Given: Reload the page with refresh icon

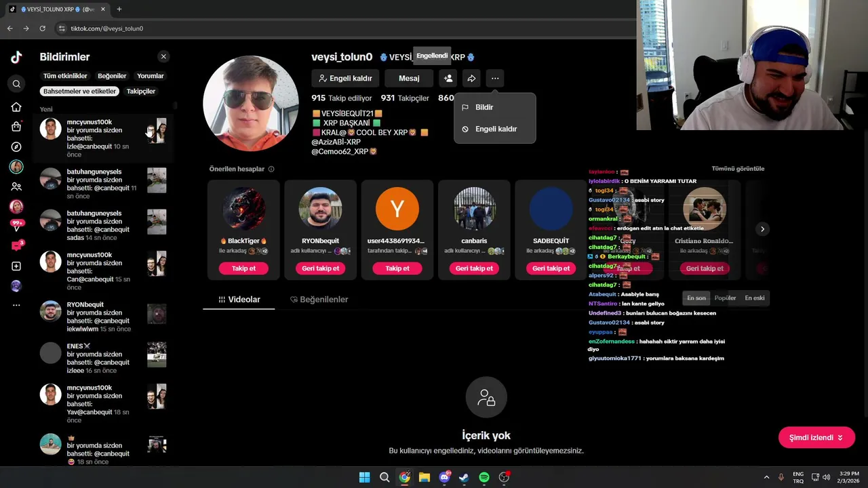Looking at the screenshot, I should point(42,28).
